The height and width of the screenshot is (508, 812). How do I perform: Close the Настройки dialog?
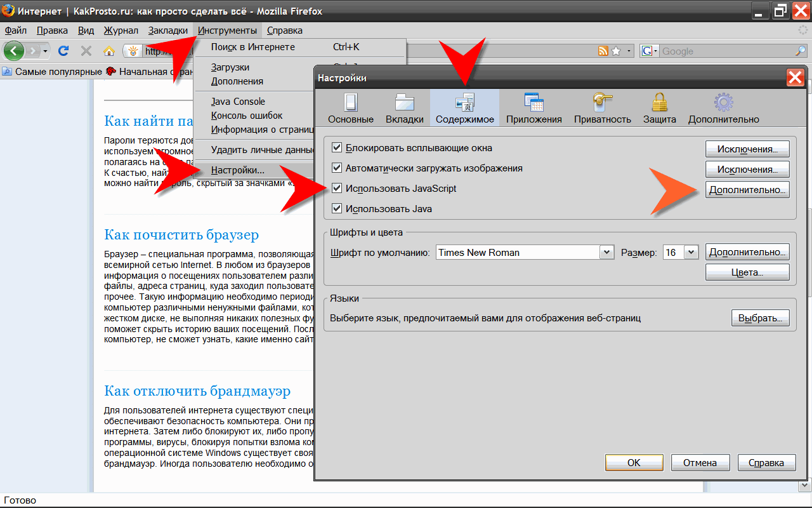pyautogui.click(x=795, y=77)
